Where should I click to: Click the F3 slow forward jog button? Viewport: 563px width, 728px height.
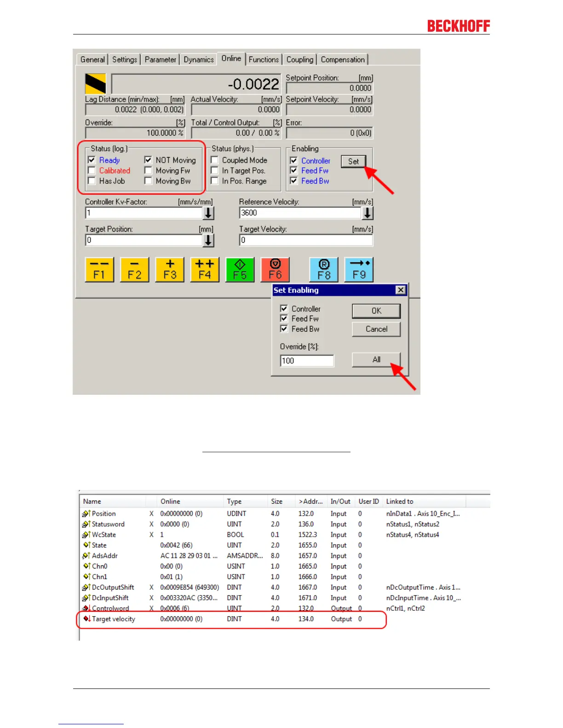(x=170, y=269)
